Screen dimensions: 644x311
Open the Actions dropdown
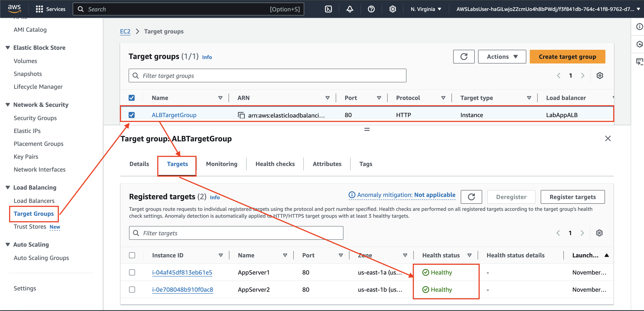click(502, 57)
